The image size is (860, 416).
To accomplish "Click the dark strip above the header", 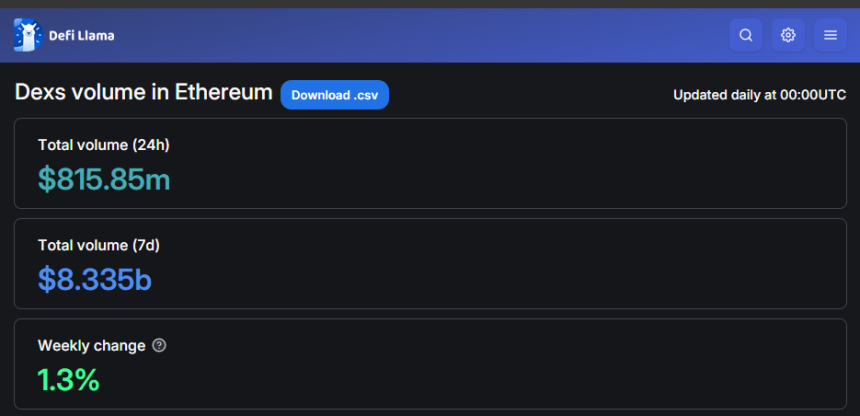I will 430,4.
